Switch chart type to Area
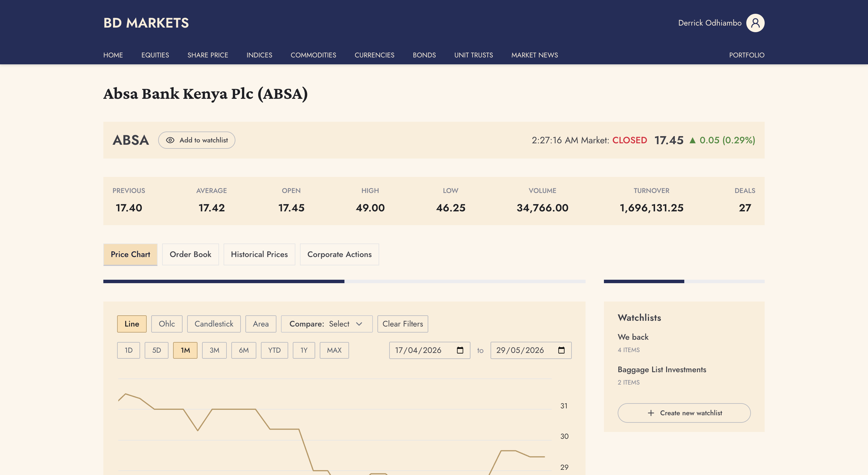 [x=261, y=324]
